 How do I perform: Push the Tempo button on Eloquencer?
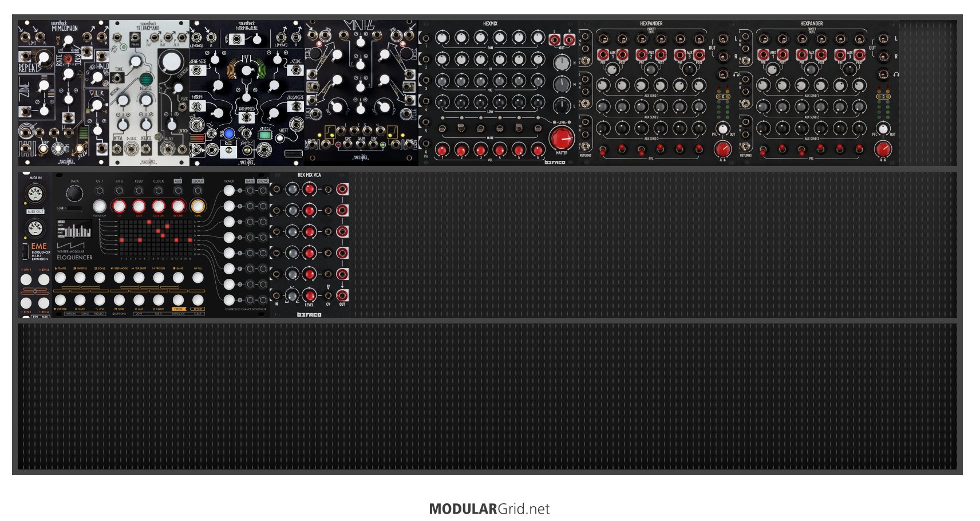pyautogui.click(x=60, y=278)
